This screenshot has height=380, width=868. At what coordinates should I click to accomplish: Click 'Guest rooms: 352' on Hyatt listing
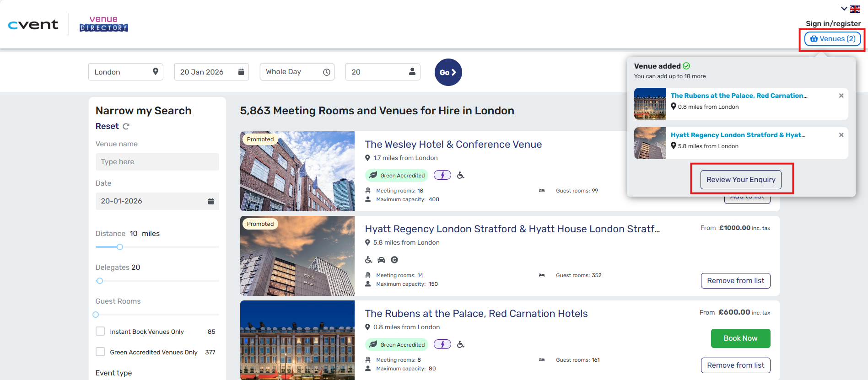579,275
